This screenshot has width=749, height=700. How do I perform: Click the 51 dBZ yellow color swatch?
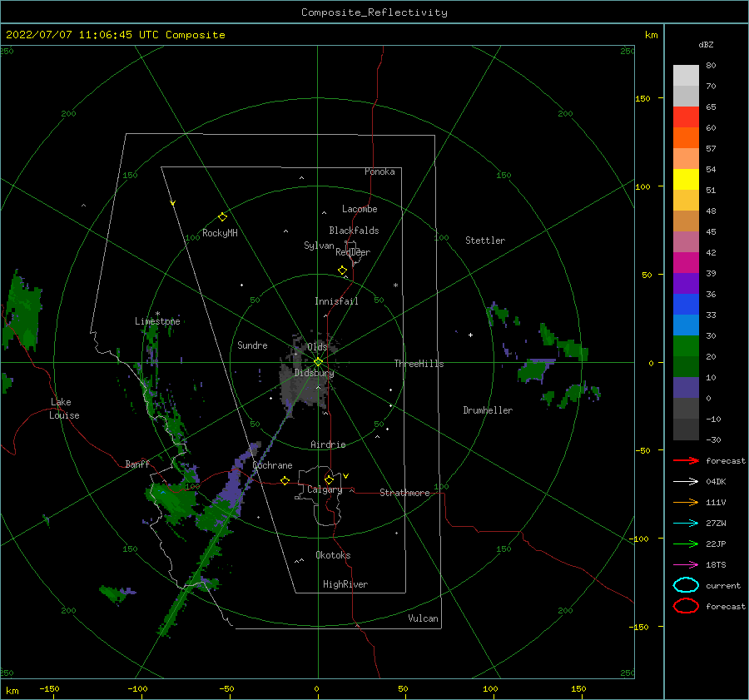686,179
